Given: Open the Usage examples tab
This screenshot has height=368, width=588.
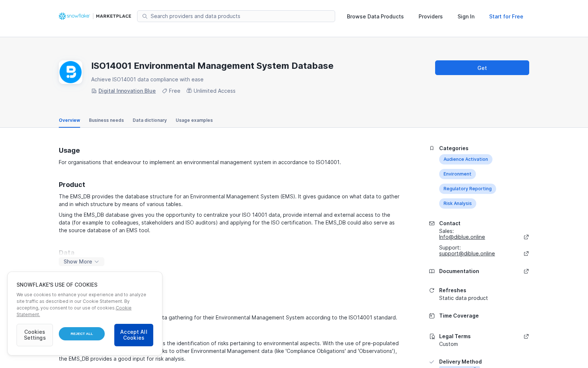Looking at the screenshot, I should click(x=194, y=120).
